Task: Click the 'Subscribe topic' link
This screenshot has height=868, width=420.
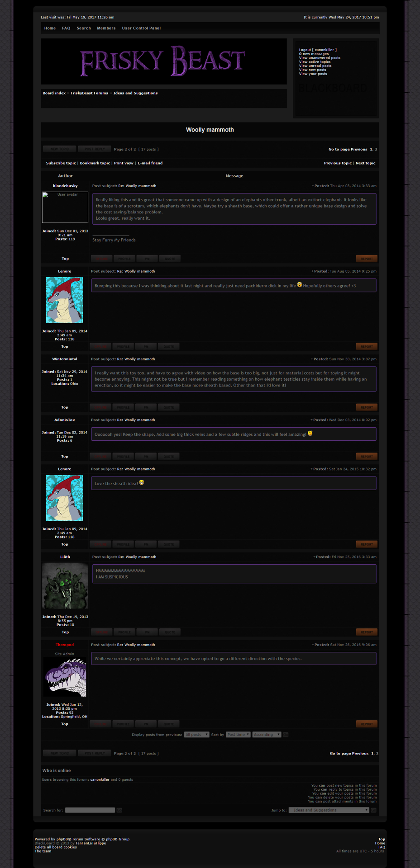Action: click(61, 163)
